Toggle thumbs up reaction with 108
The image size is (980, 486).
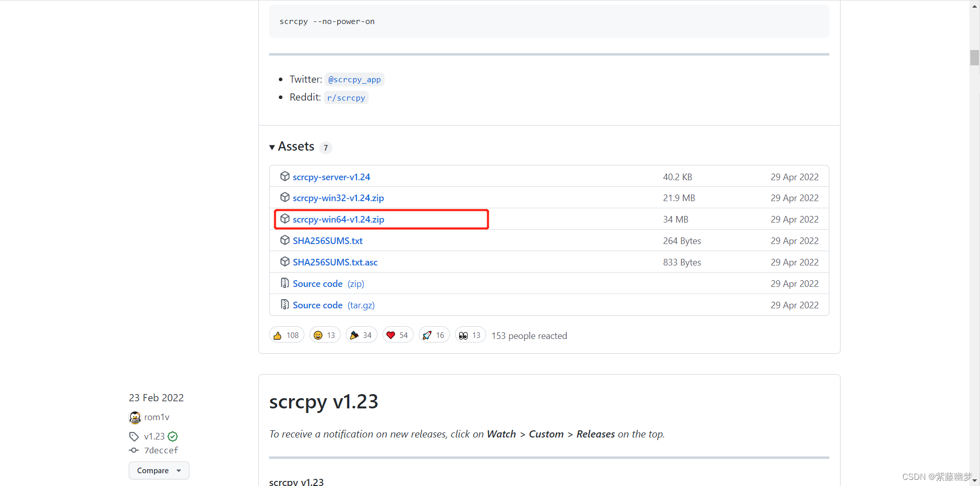pos(286,335)
